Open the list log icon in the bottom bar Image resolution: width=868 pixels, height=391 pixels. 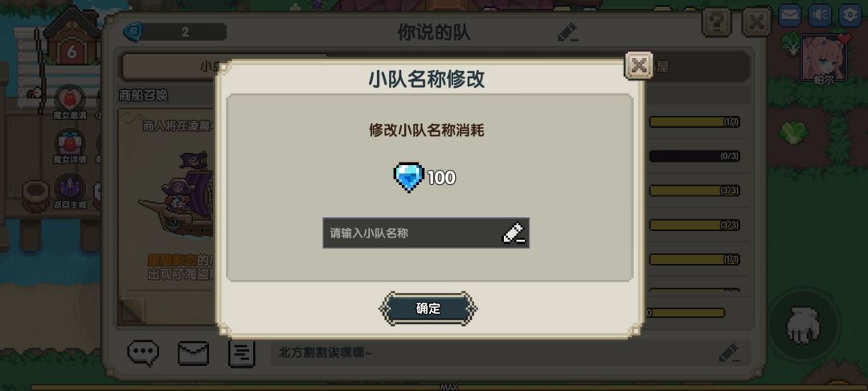point(242,353)
